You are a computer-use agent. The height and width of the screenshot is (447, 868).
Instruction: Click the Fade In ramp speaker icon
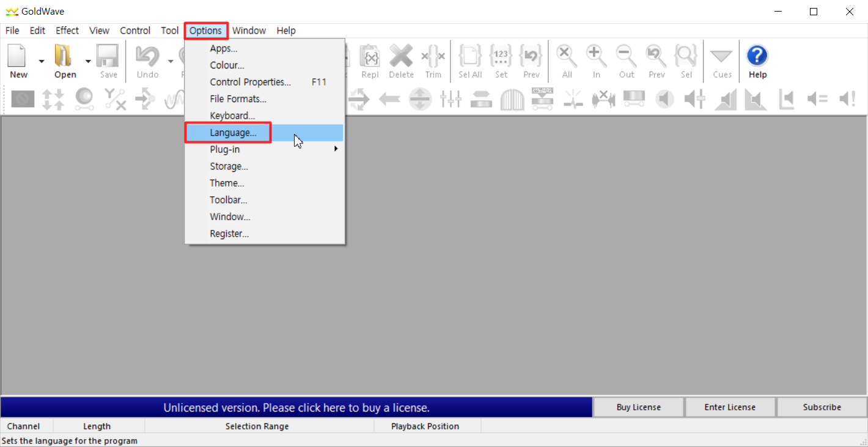tap(726, 99)
